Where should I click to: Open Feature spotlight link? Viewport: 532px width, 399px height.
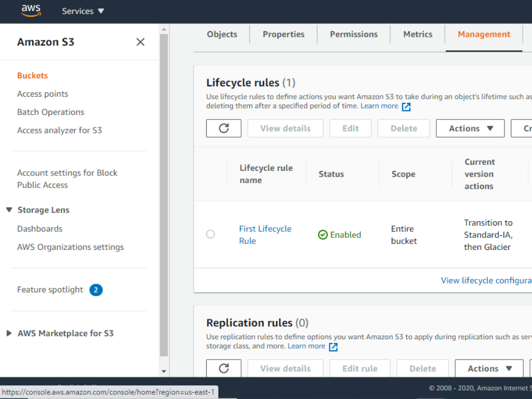(50, 290)
